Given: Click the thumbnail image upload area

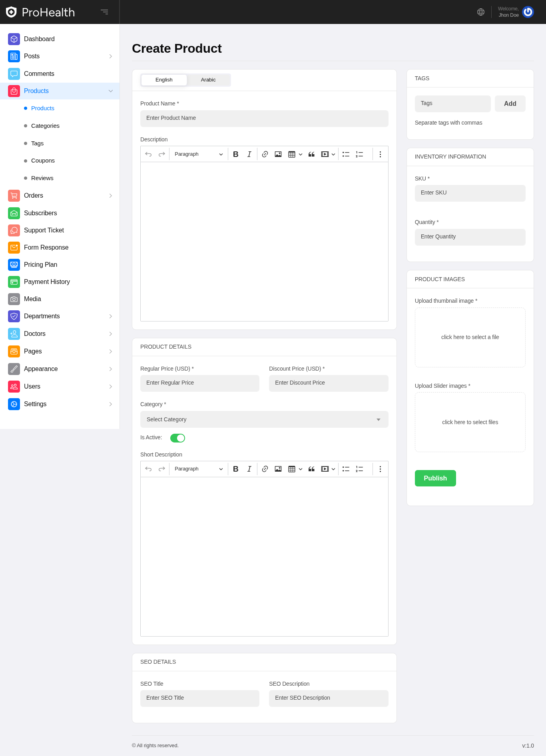Looking at the screenshot, I should (470, 337).
